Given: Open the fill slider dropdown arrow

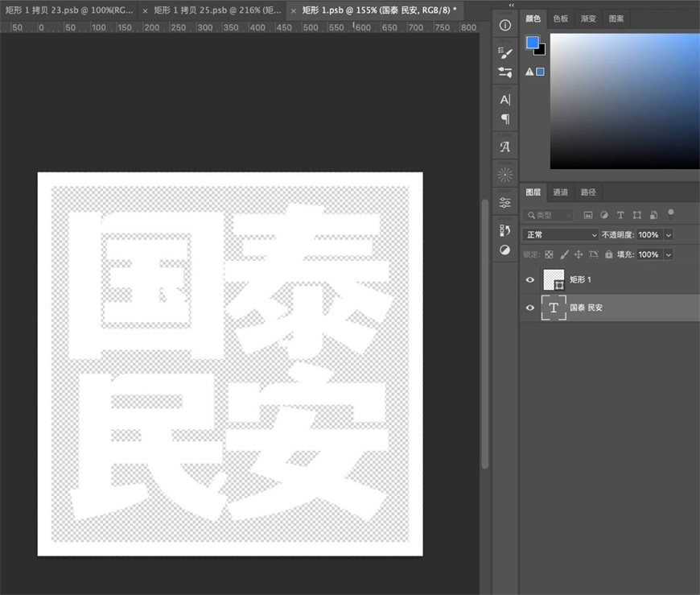Looking at the screenshot, I should 669,254.
